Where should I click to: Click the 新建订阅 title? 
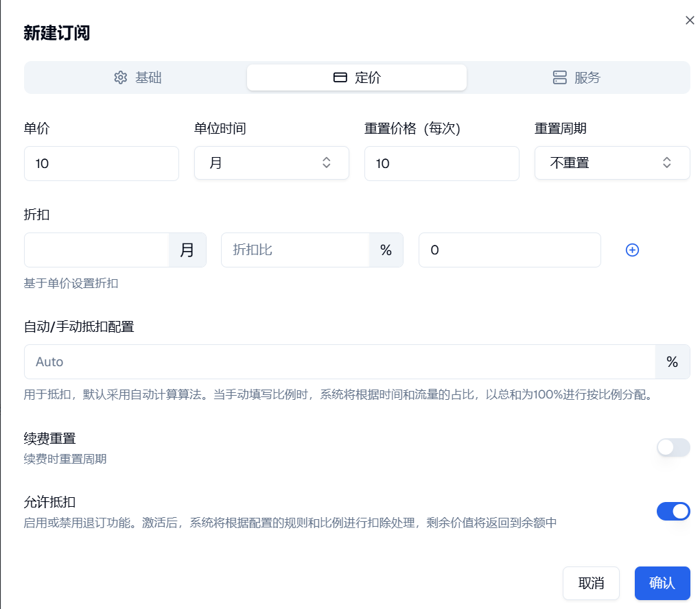click(57, 33)
